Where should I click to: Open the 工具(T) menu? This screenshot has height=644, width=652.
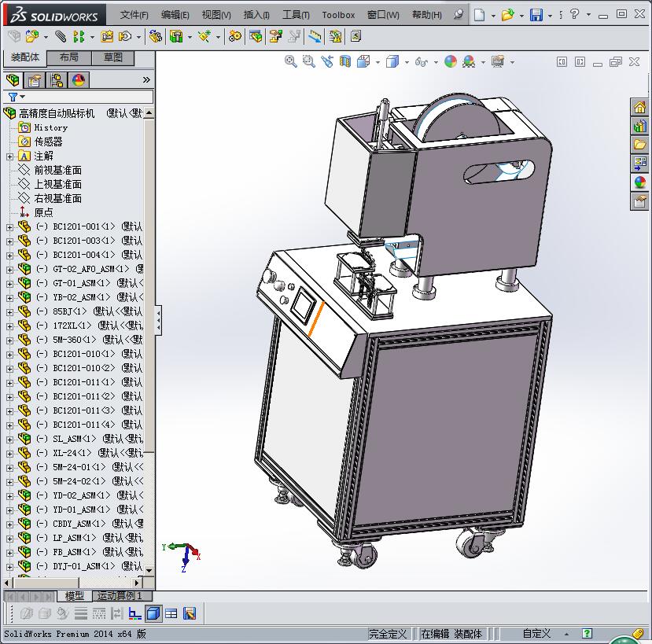click(x=296, y=16)
